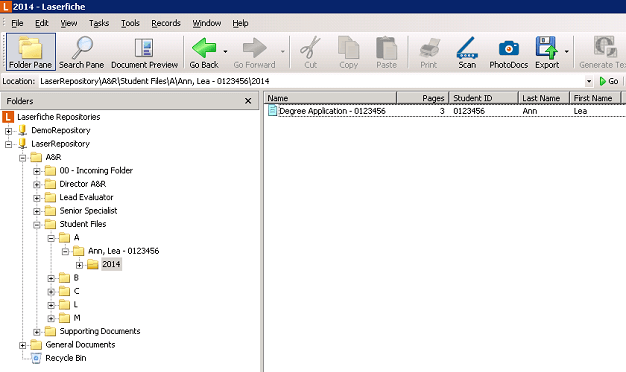The height and width of the screenshot is (372, 626).
Task: Collapse the LaserRepository node
Action: (8, 144)
